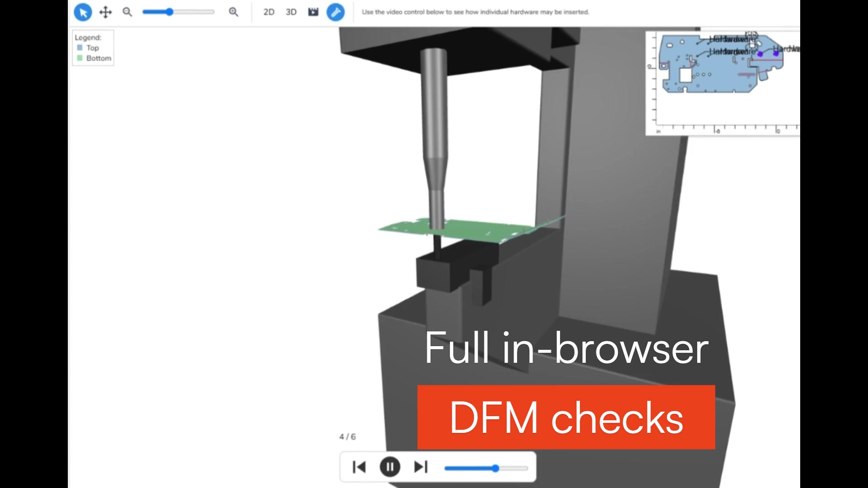Click the hardware insertion hint text

[475, 12]
